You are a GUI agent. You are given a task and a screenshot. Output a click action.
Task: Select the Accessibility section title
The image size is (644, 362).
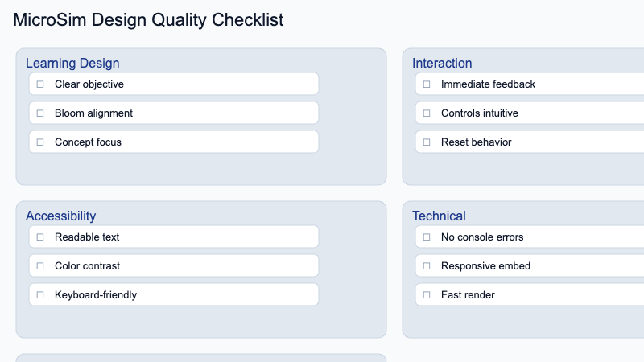tap(61, 216)
